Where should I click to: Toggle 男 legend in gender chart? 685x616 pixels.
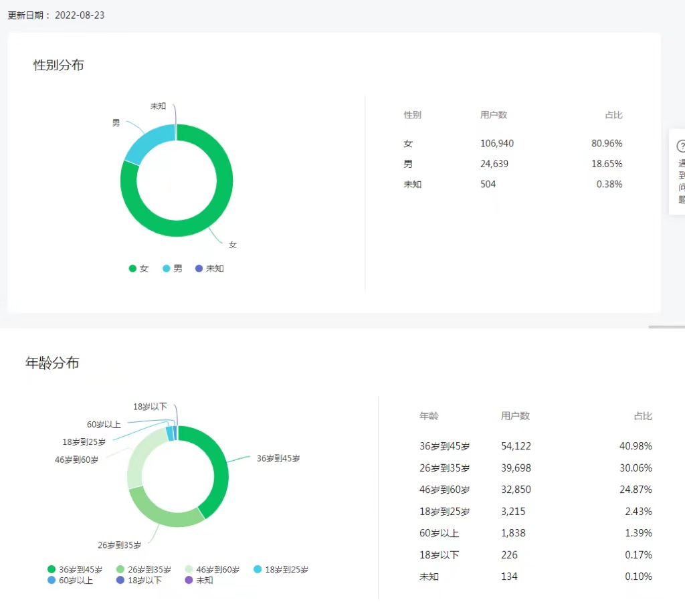172,268
